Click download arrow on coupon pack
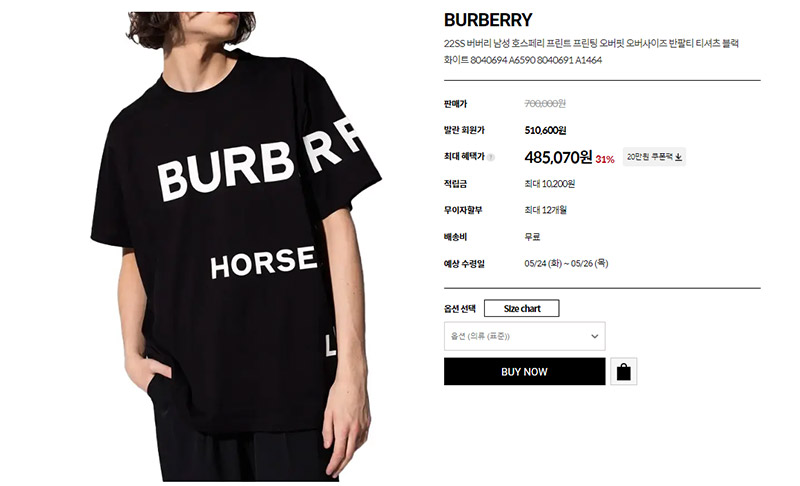800x486 pixels. click(x=679, y=157)
